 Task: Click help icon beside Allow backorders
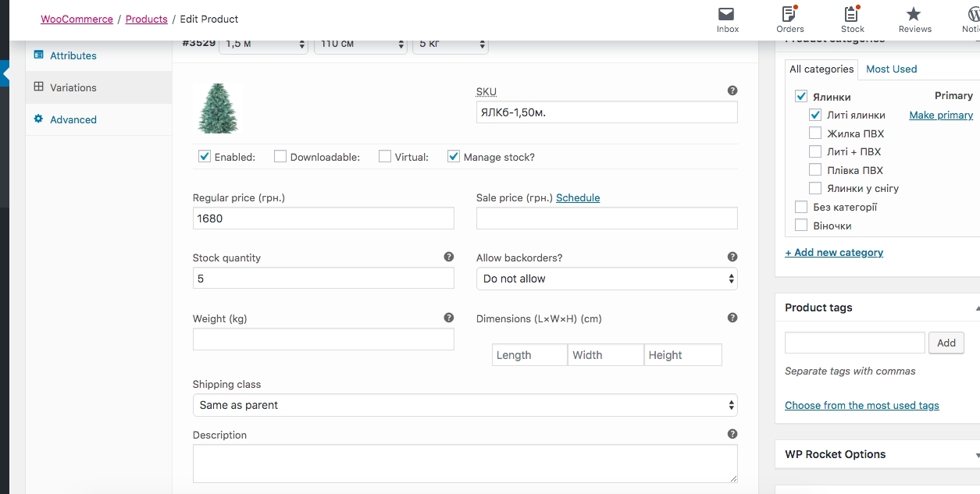pyautogui.click(x=732, y=257)
